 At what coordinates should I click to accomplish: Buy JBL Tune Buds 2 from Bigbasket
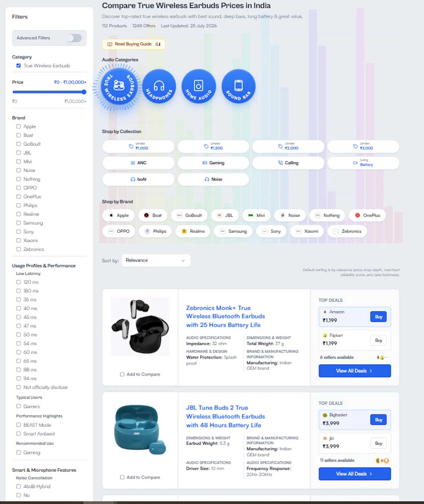[x=378, y=420]
